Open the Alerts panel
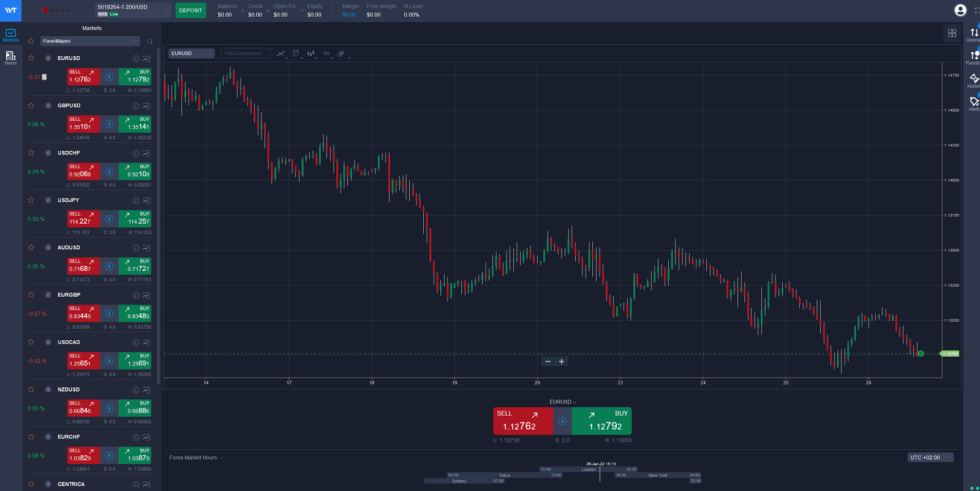980x491 pixels. pyautogui.click(x=974, y=104)
